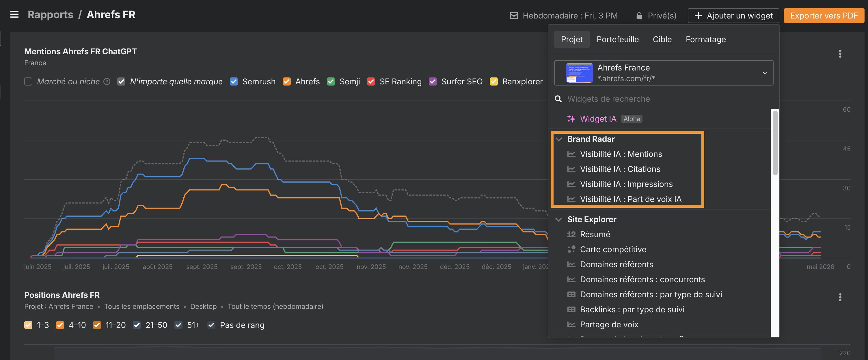This screenshot has width=868, height=360.
Task: Switch to the Projet tab
Action: [571, 39]
